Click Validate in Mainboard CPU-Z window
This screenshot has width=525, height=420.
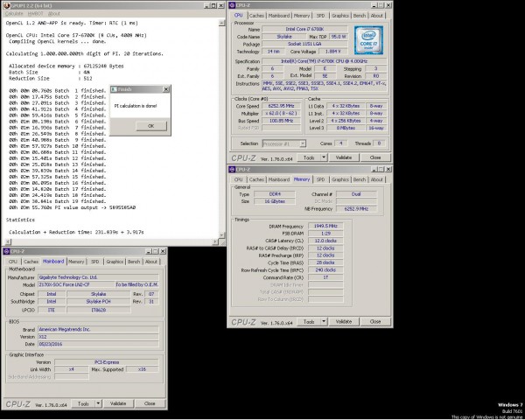(118, 403)
